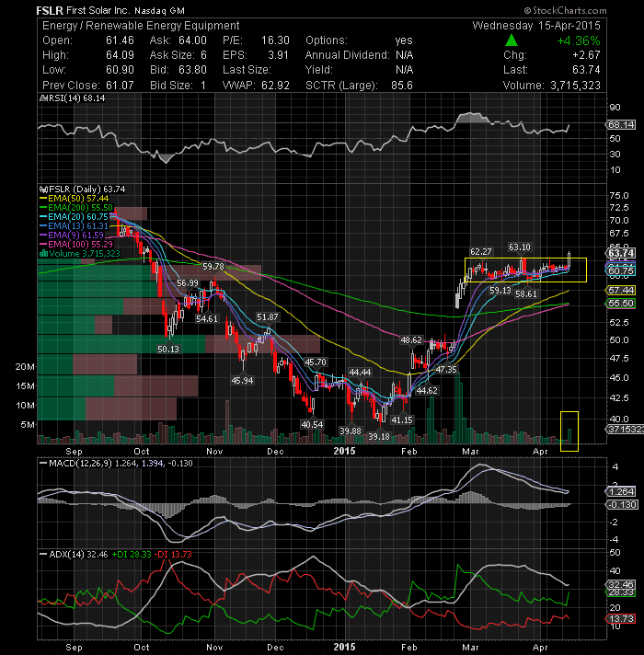Screen dimensions: 644x655
Task: Click the EMA(13) 61.31 legend entry
Action: click(x=74, y=226)
